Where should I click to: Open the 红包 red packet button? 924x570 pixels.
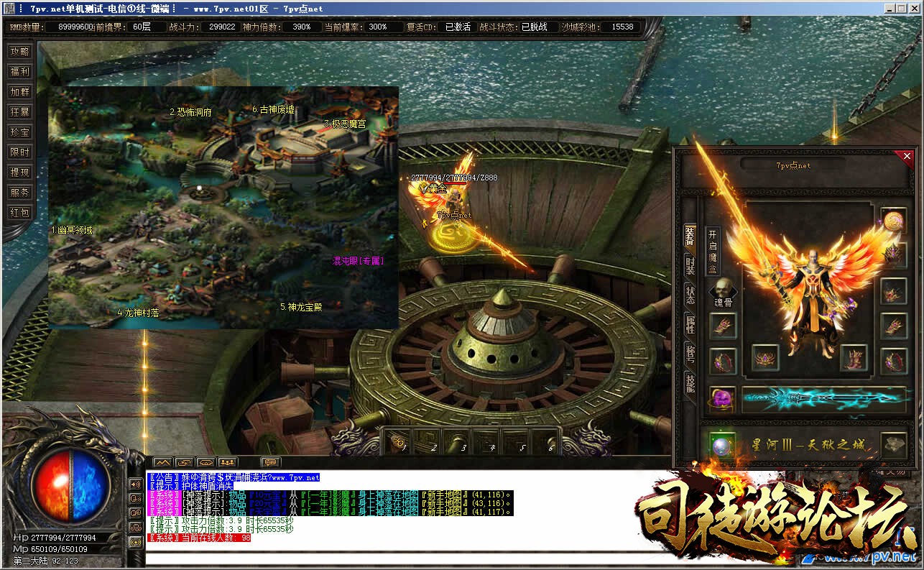click(19, 213)
